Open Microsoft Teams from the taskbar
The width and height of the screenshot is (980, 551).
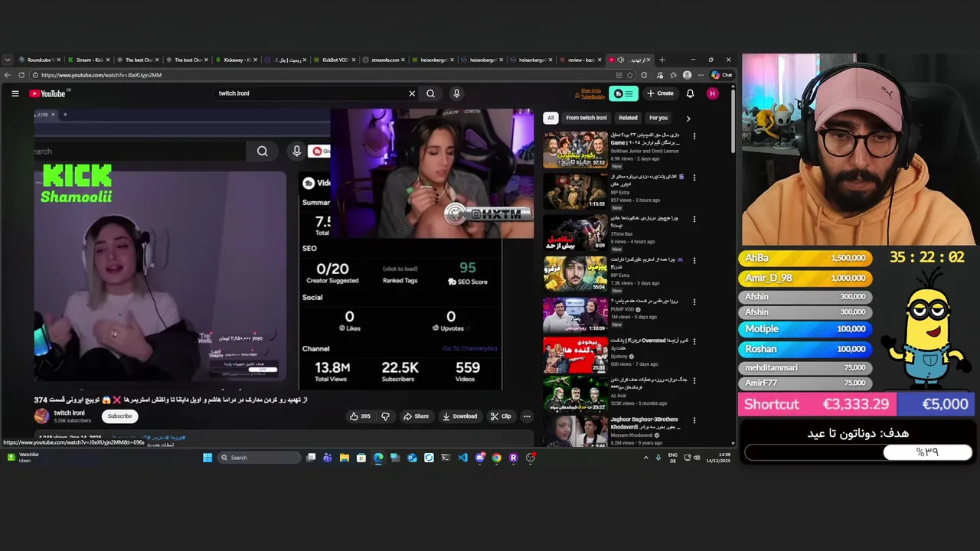click(x=328, y=458)
